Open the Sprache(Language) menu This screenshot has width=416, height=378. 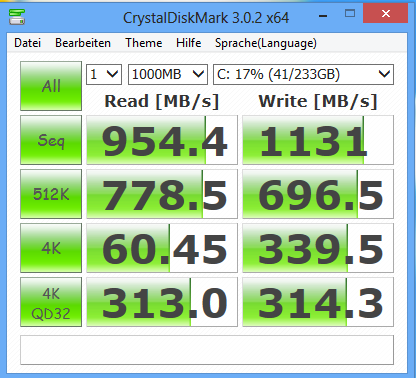coord(266,43)
